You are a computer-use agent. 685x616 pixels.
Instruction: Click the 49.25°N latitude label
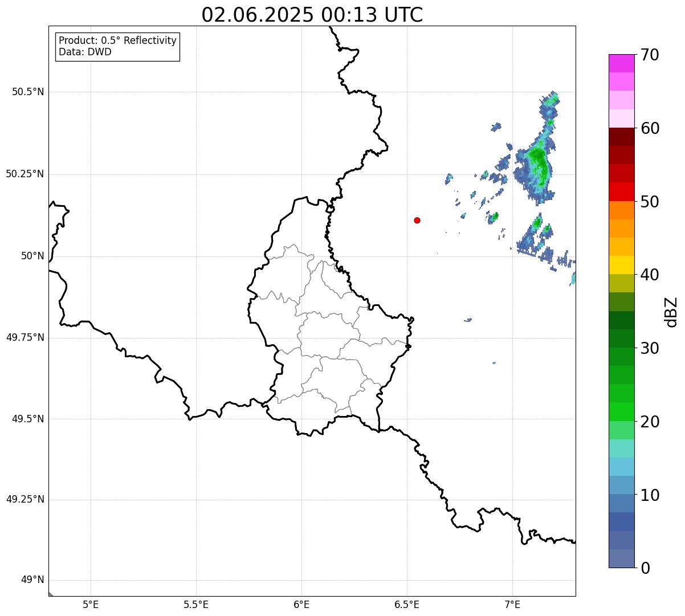(x=25, y=499)
